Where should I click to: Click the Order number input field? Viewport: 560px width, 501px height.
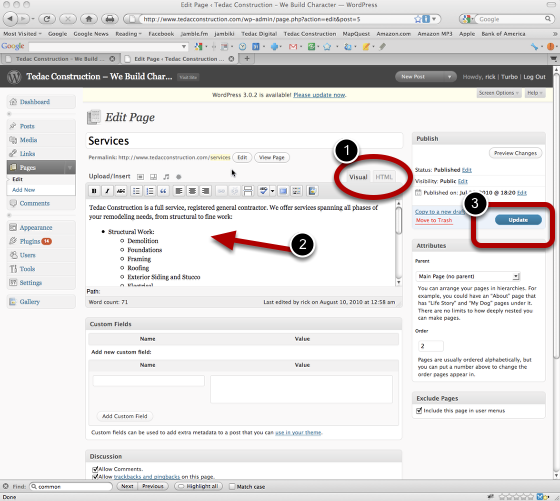point(431,346)
